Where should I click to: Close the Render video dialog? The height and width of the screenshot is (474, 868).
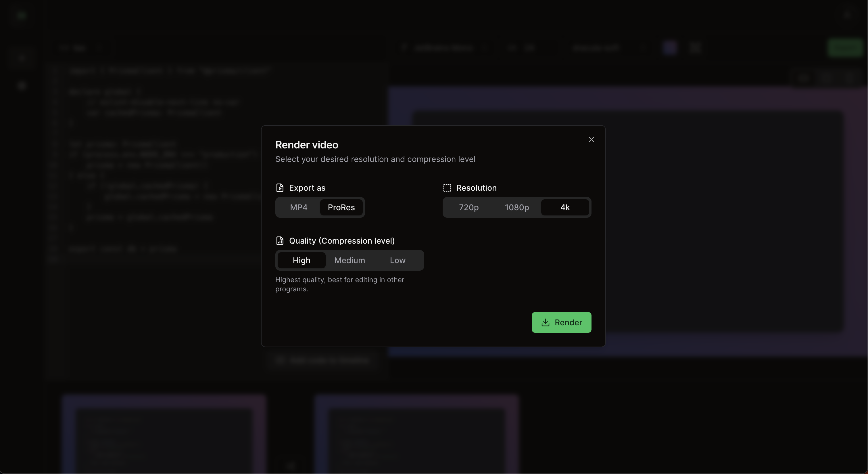tap(591, 139)
